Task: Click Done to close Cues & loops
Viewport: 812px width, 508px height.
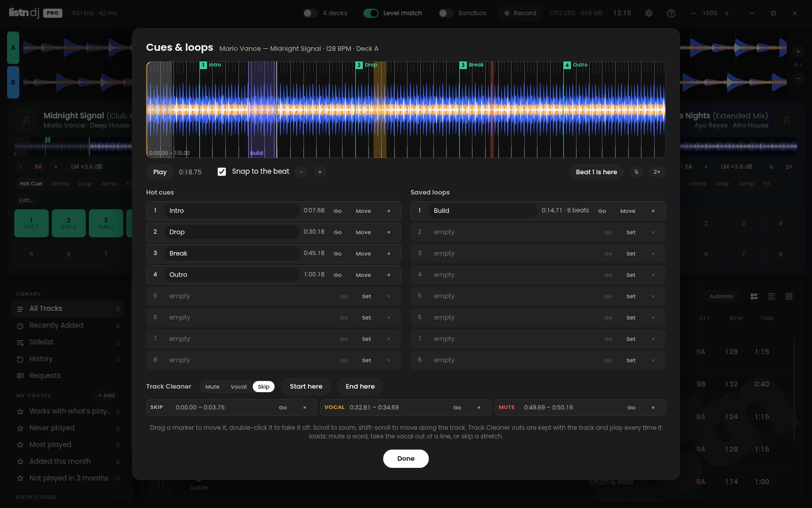Action: point(406,458)
